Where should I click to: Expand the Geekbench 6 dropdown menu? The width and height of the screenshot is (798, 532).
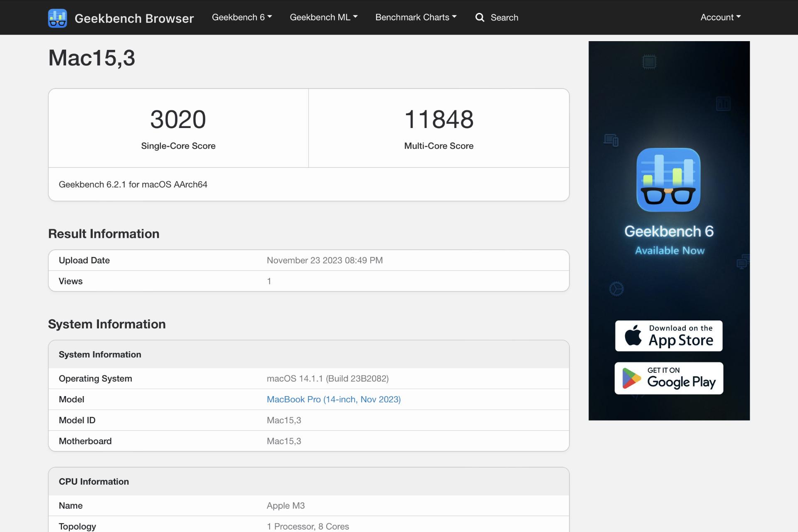(x=242, y=17)
